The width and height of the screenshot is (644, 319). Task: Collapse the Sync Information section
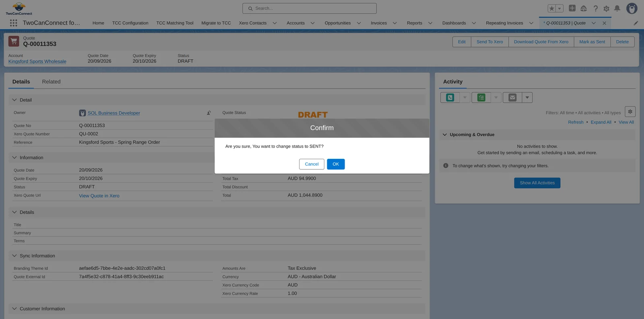(14, 256)
